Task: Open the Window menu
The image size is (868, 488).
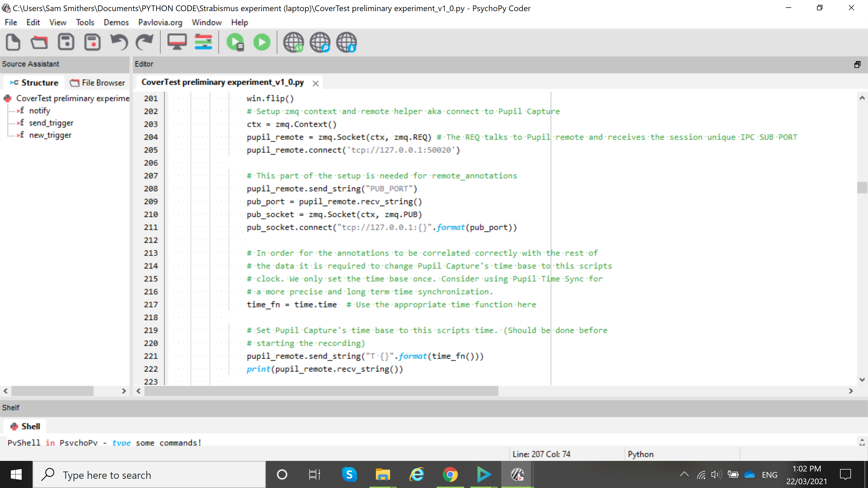Action: 206,22
